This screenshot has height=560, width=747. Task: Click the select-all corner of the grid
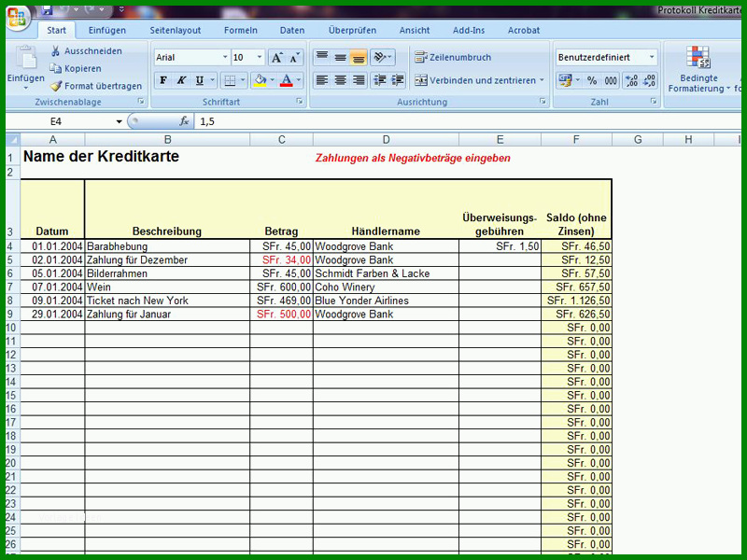pos(13,139)
